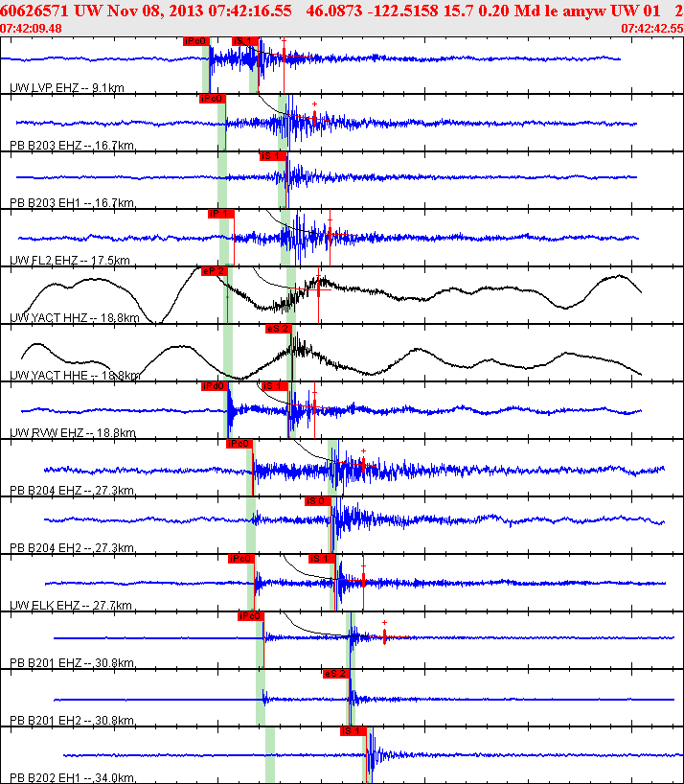Click the iPc0 pick flag on PB B203 EHZ
684x784 pixels.
[213, 99]
